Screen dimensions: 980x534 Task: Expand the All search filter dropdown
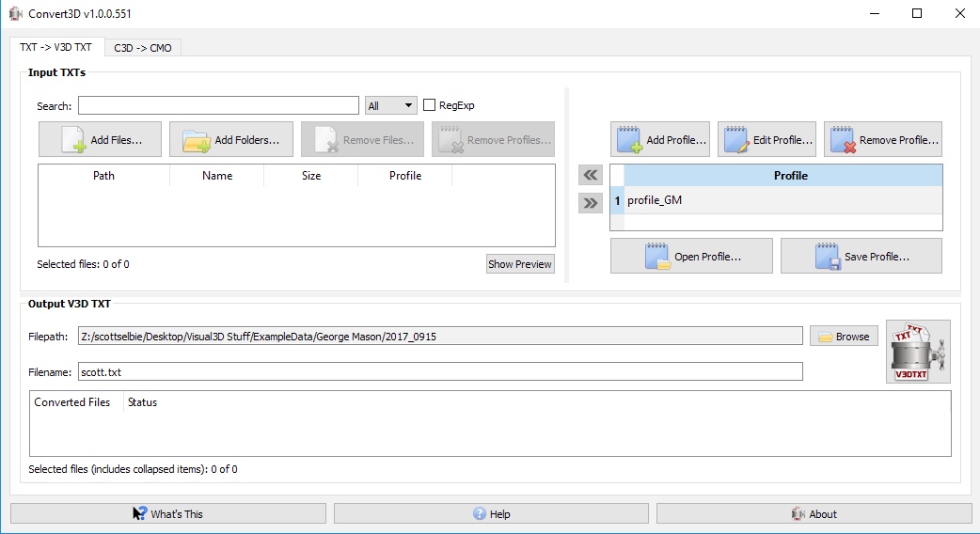pos(390,106)
